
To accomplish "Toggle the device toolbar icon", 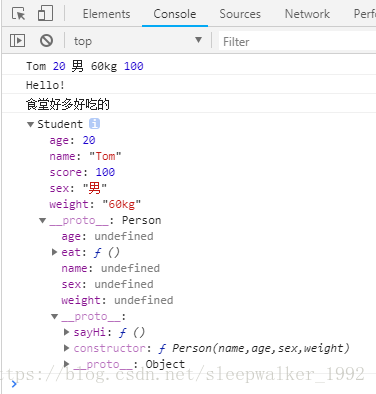I will [x=45, y=14].
